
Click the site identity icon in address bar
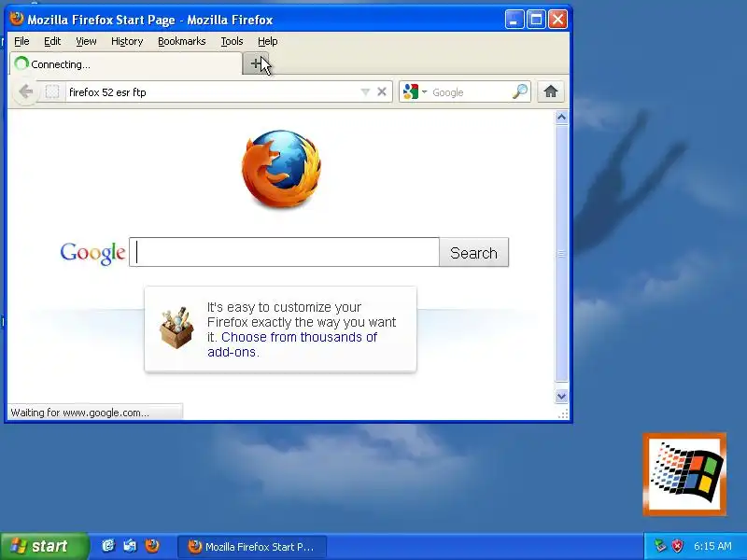pyautogui.click(x=52, y=91)
